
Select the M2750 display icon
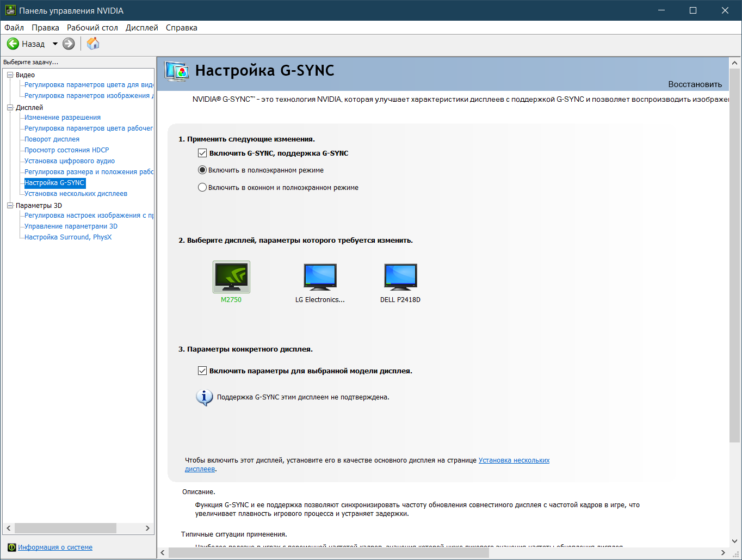pyautogui.click(x=231, y=277)
